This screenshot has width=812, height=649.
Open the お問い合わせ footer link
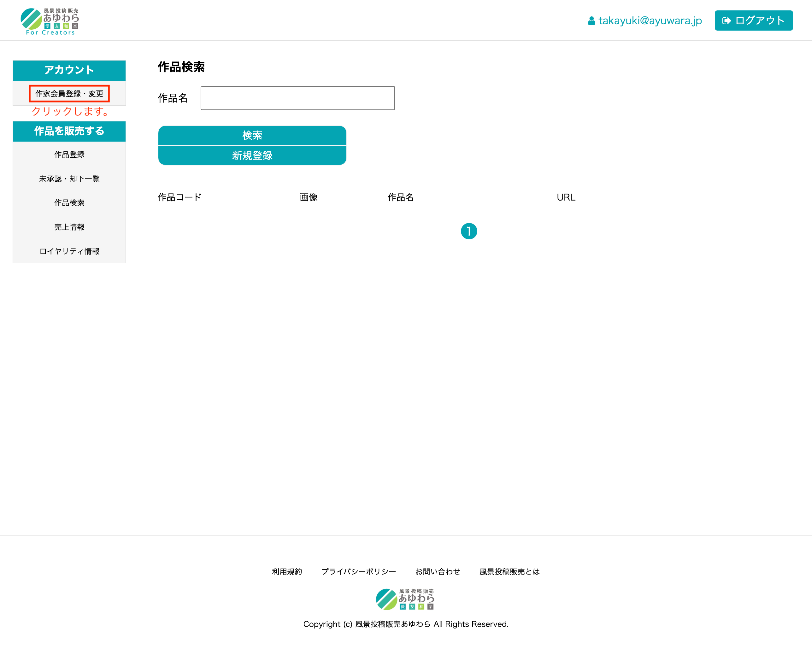(438, 571)
